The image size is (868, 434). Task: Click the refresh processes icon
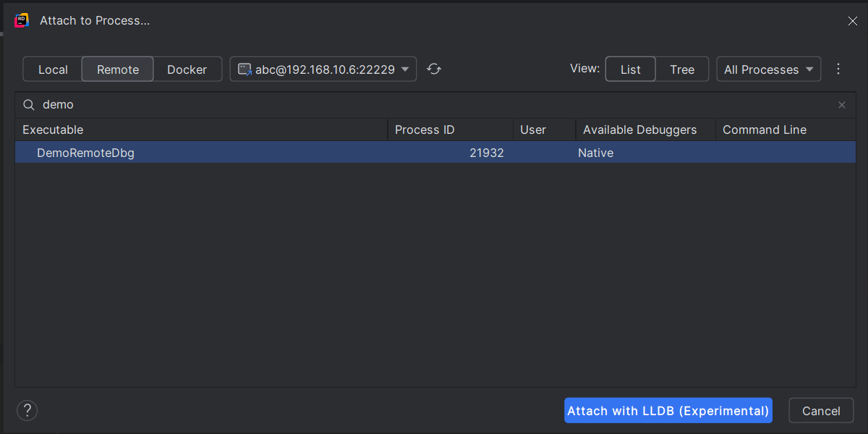coord(434,69)
